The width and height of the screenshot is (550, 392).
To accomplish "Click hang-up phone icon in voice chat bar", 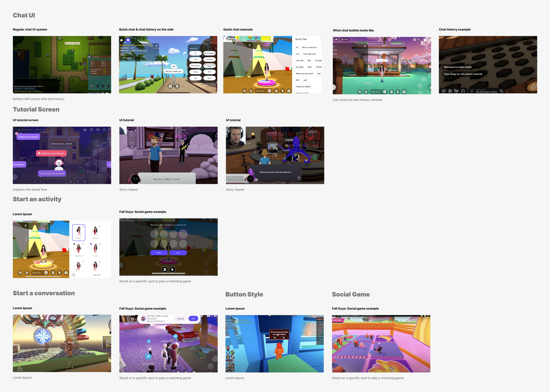I will [x=501, y=91].
